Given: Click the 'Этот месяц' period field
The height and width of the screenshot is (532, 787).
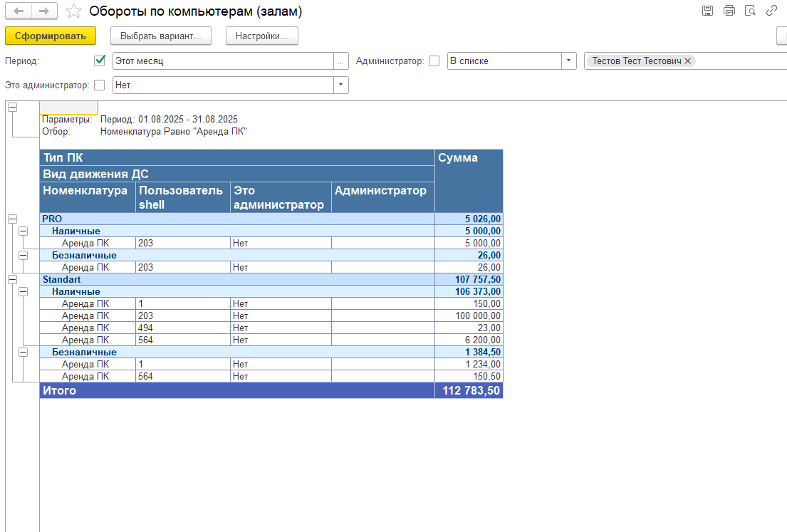Looking at the screenshot, I should pos(223,61).
